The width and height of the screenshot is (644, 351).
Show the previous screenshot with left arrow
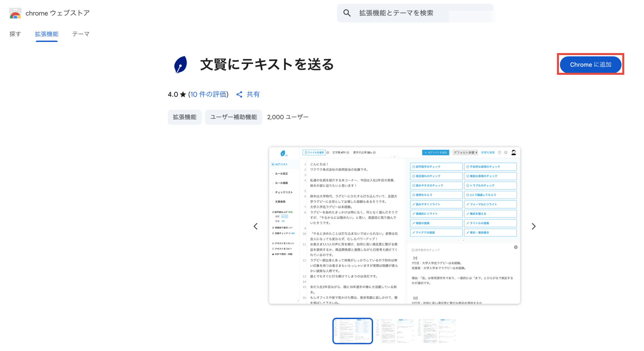(x=256, y=227)
